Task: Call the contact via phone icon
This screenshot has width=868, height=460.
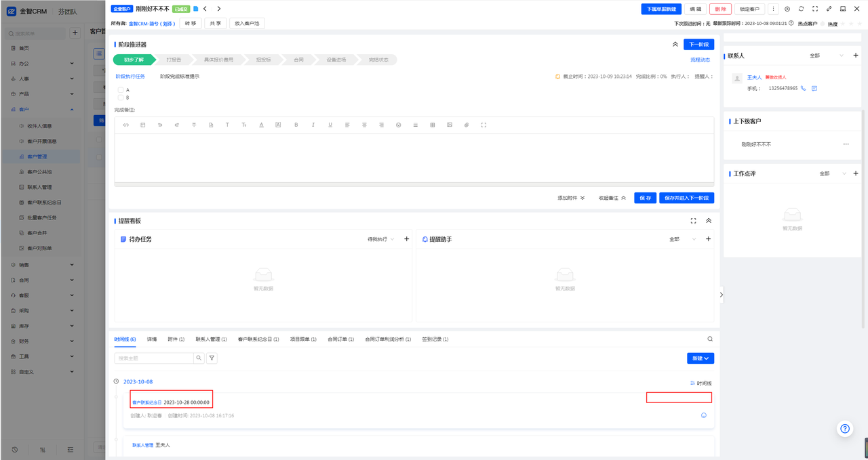Action: point(804,88)
